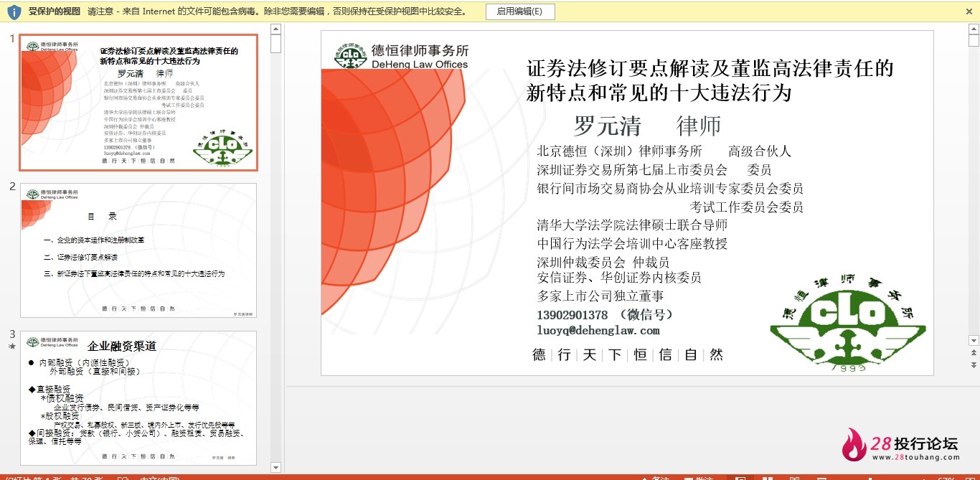Click line 银行间市场交易商协会从业培训专家委员会委员
Screen dimensions: 980x480
[670, 189]
